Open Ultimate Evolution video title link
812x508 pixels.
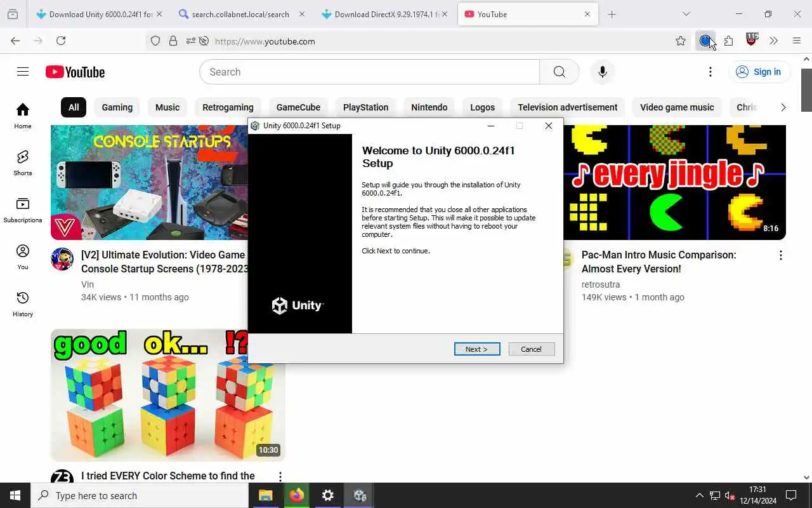point(164,262)
